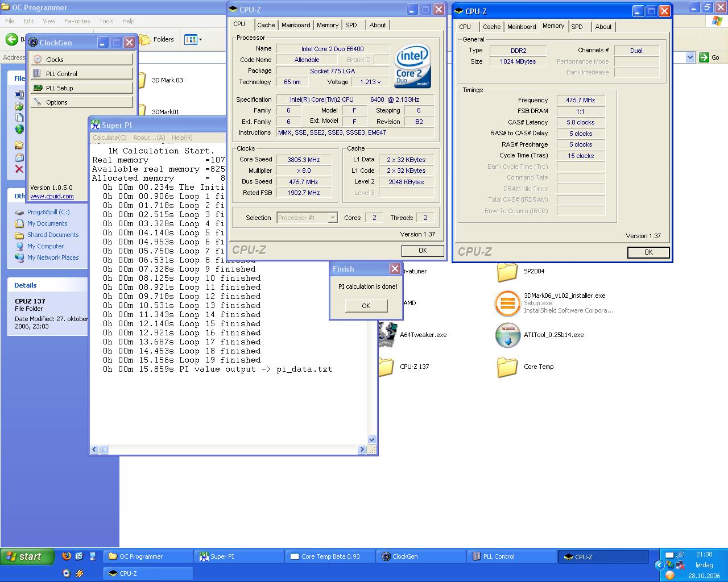The height and width of the screenshot is (582, 728).
Task: Open the Calculate(C) menu in Super PI
Action: click(110, 138)
